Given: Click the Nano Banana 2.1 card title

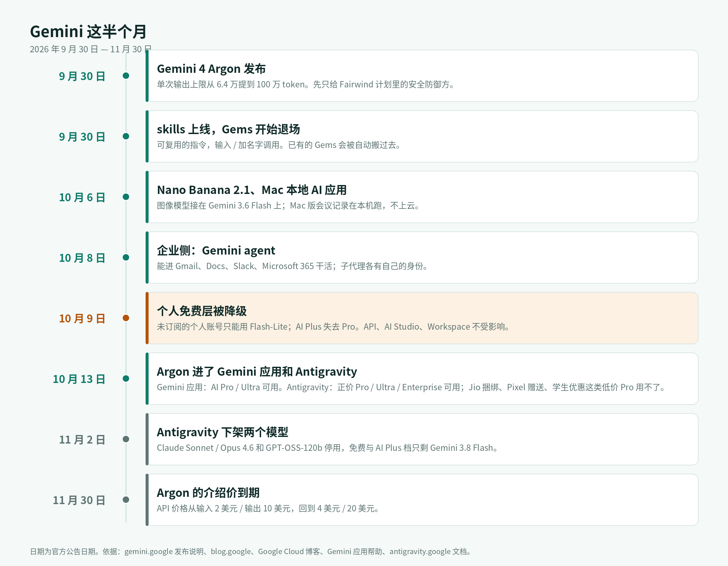Looking at the screenshot, I should (252, 190).
